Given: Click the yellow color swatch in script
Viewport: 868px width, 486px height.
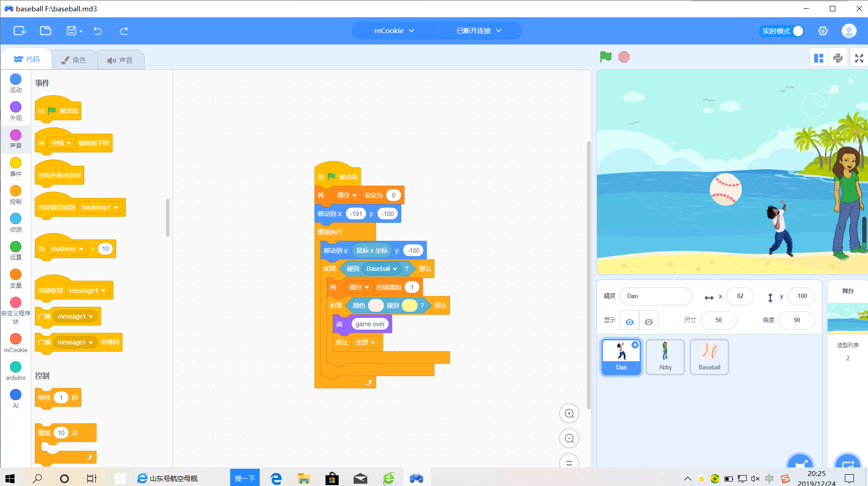Looking at the screenshot, I should click(x=409, y=305).
